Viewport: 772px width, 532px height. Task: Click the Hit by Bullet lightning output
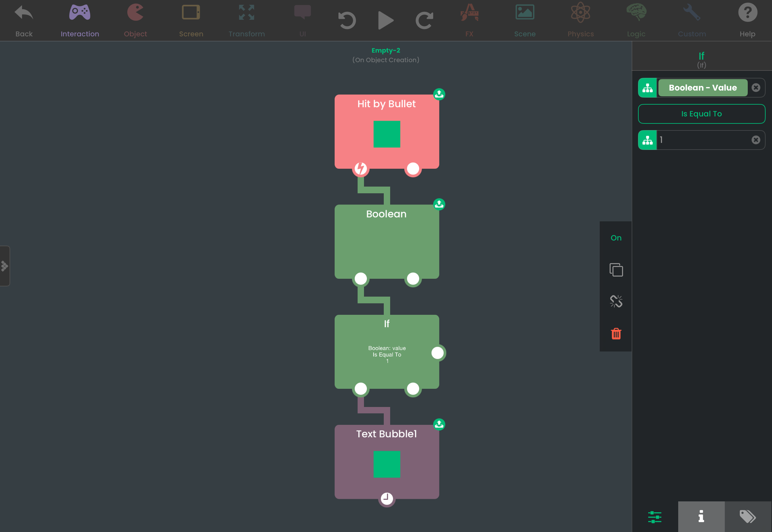tap(361, 169)
